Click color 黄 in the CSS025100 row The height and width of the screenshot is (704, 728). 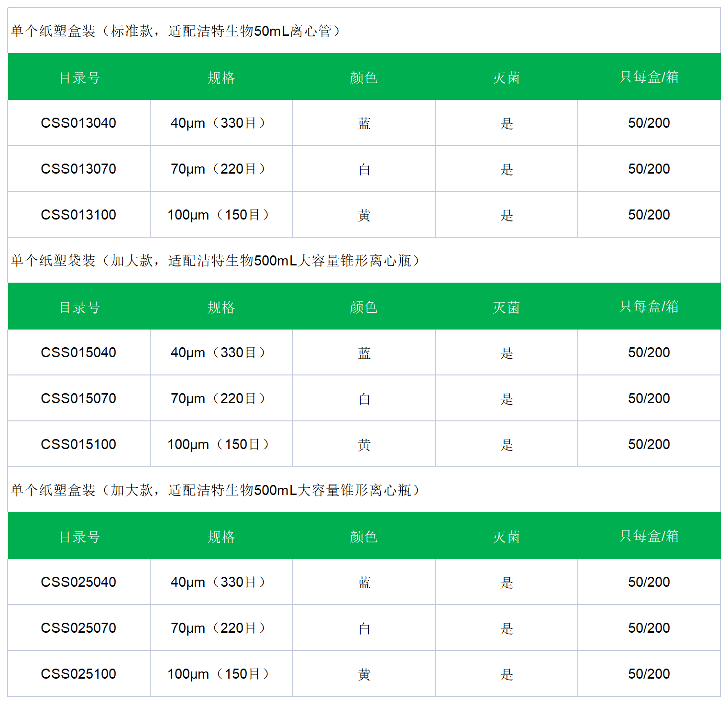[364, 674]
